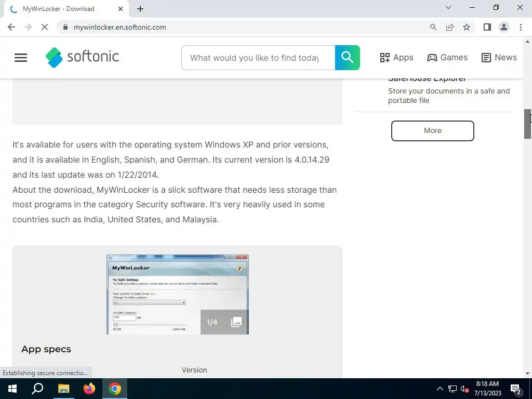Go forward in browser history
Viewport: 532px width, 399px height.
point(28,27)
